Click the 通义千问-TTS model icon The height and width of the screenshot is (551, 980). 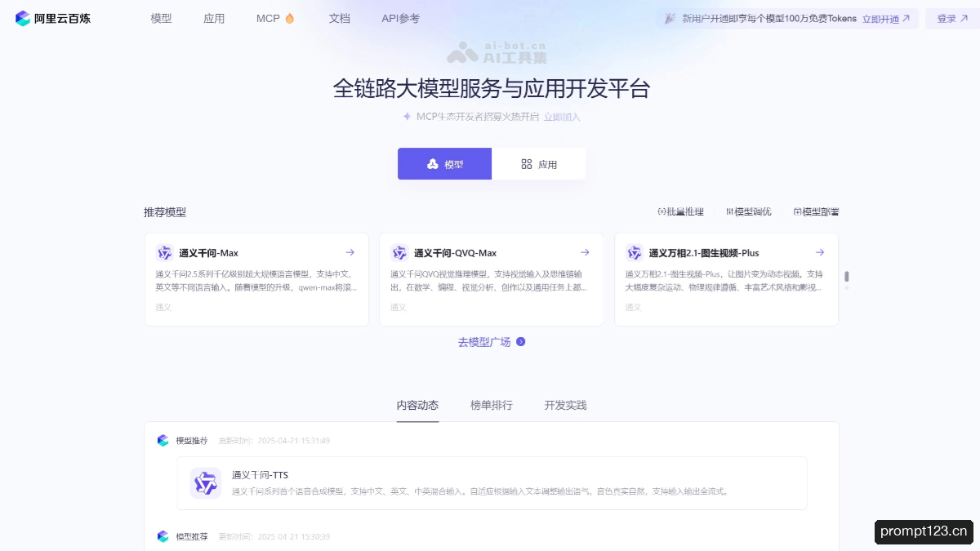(206, 483)
